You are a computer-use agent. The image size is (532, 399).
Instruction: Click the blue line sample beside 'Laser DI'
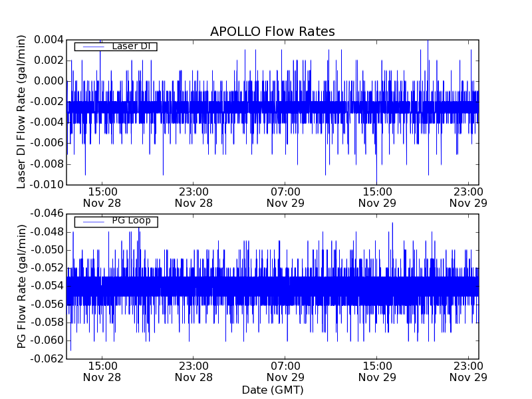pos(92,47)
